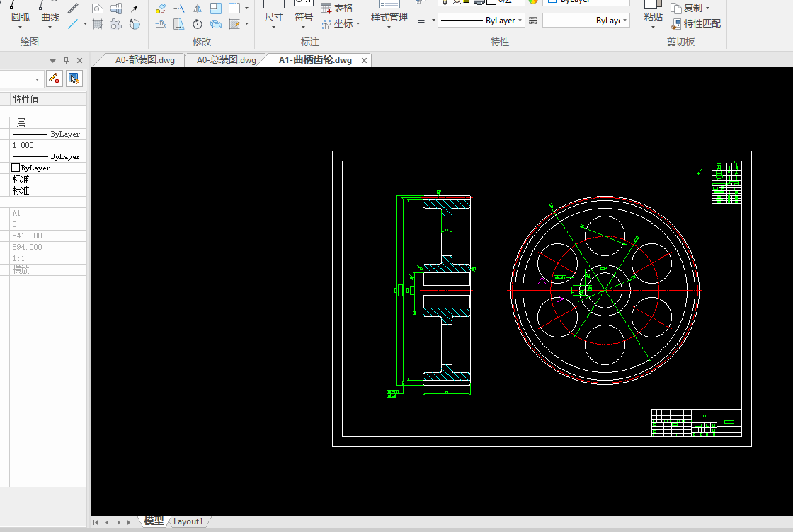This screenshot has width=793, height=532.
Task: Click the hatch edit pencil tool
Action: coord(234,24)
